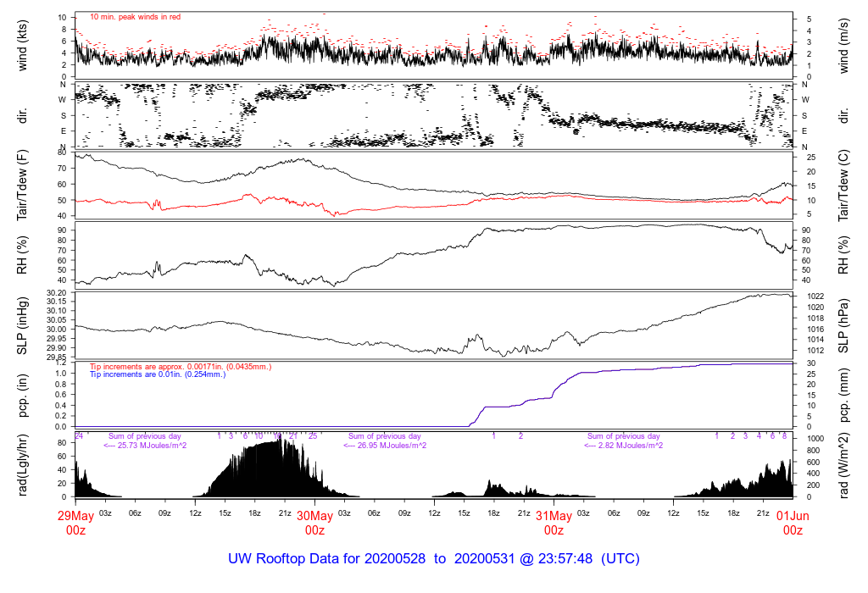The height and width of the screenshot is (593, 868).
Task: Click the '1.2' tick on pcp. (in) axis
Action: (x=61, y=363)
